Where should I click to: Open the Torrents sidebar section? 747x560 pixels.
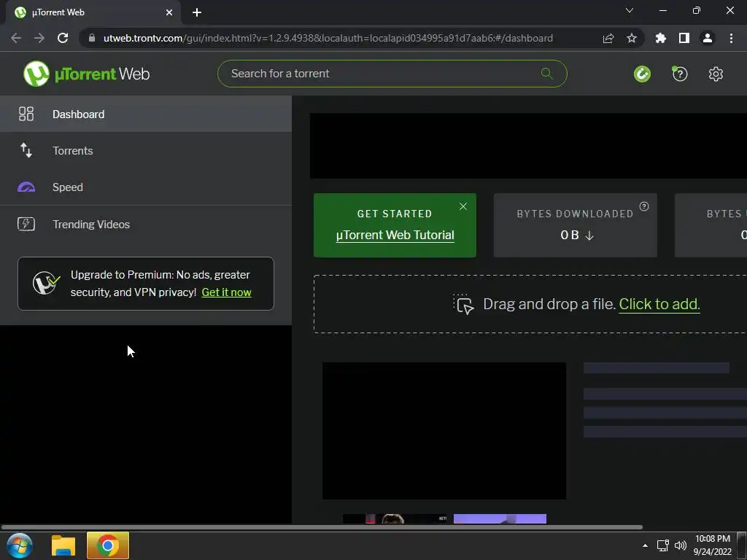tap(146, 150)
